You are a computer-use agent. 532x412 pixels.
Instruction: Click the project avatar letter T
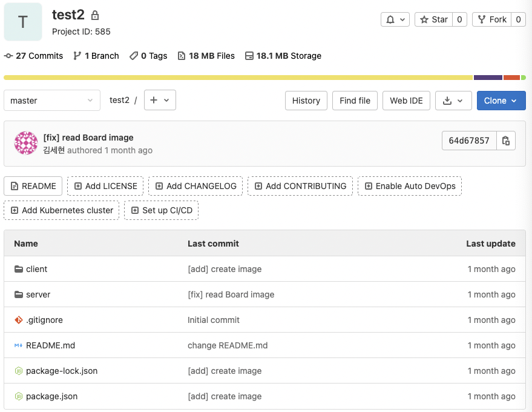pyautogui.click(x=23, y=22)
